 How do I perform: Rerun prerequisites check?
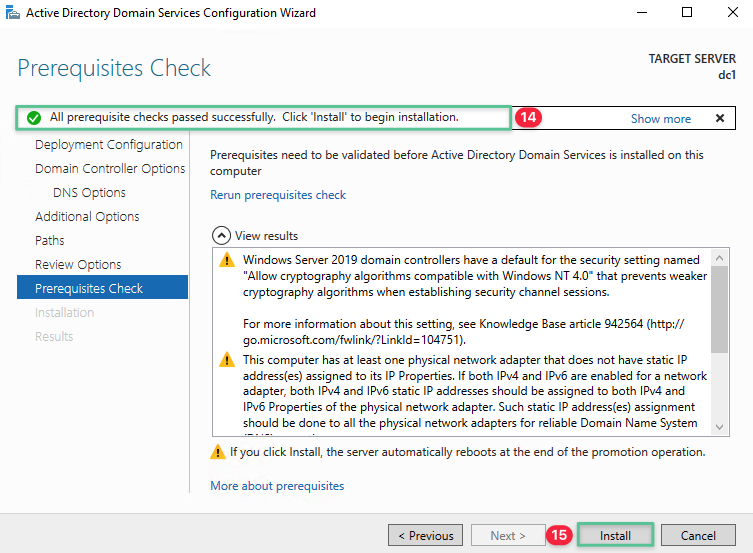tap(277, 195)
